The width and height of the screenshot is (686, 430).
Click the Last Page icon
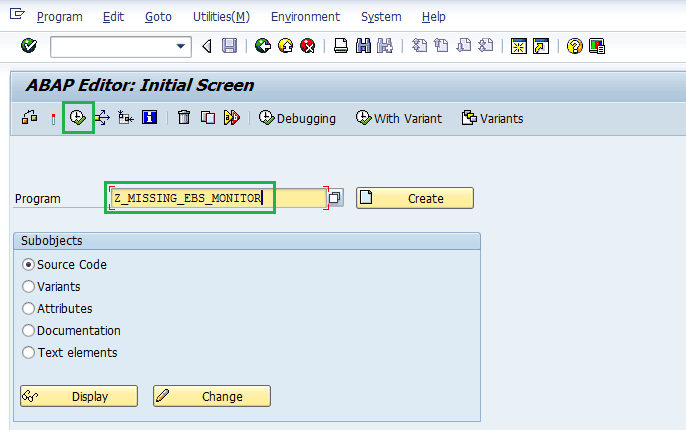[486, 46]
